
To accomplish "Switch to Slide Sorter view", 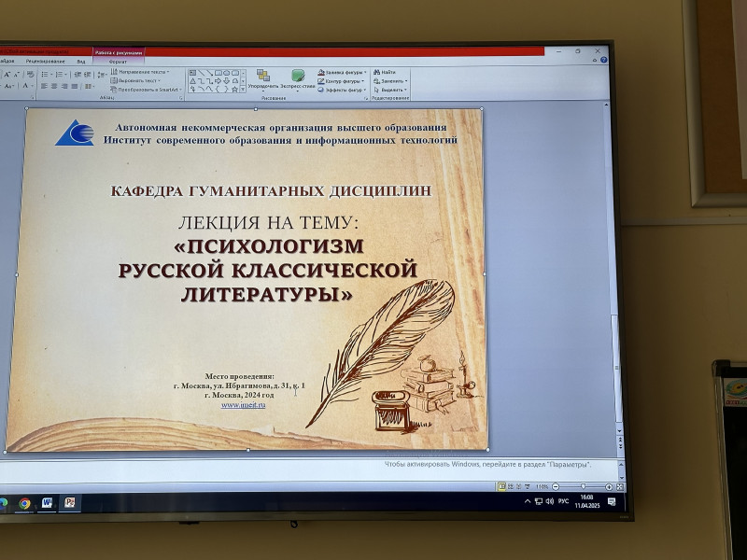I will point(511,486).
